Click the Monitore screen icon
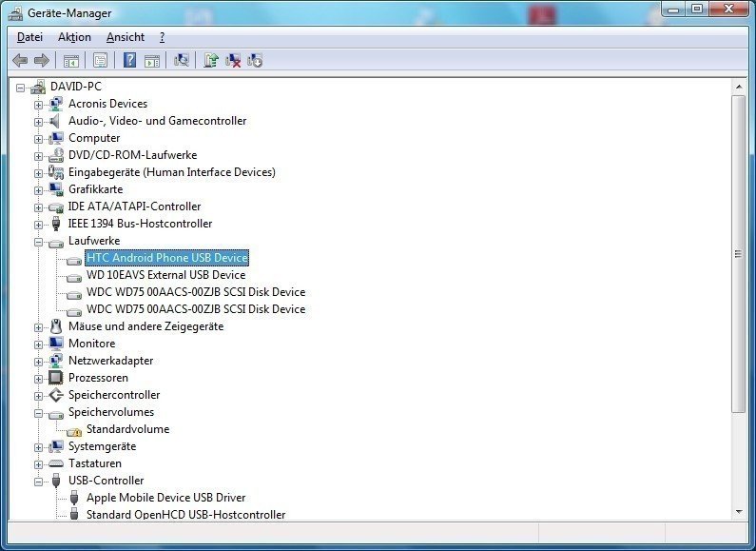756x551 pixels. pos(56,344)
